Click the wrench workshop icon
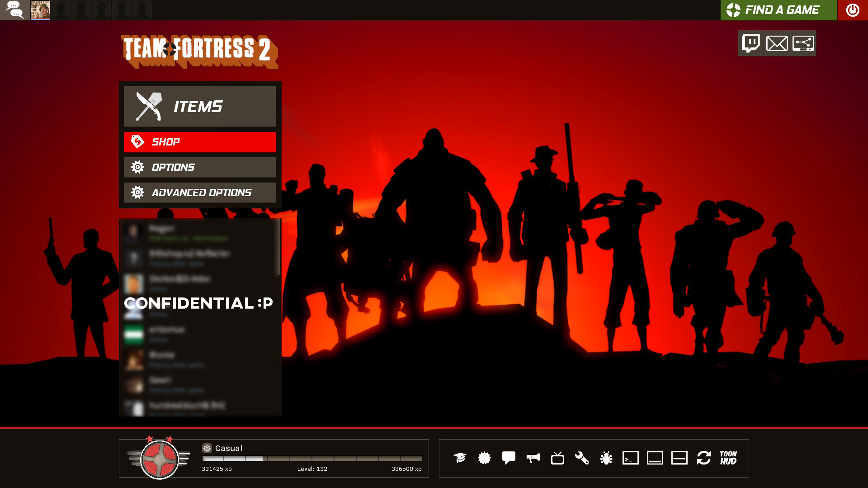The image size is (868, 488). coord(582,458)
